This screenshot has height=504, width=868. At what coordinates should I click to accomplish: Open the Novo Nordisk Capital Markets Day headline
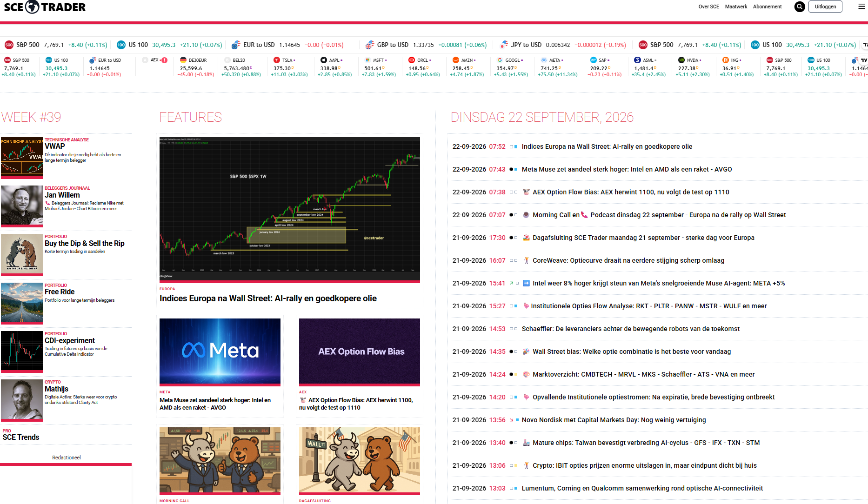tap(614, 420)
